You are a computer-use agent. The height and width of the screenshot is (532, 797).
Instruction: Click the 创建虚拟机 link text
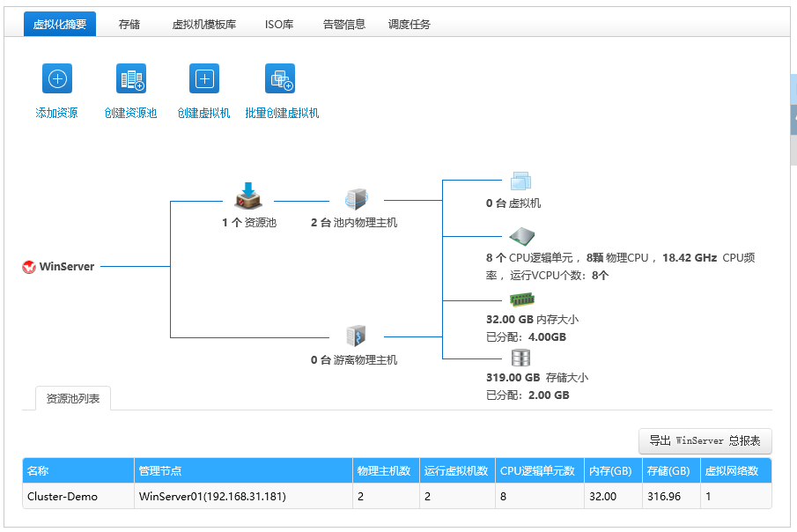203,113
